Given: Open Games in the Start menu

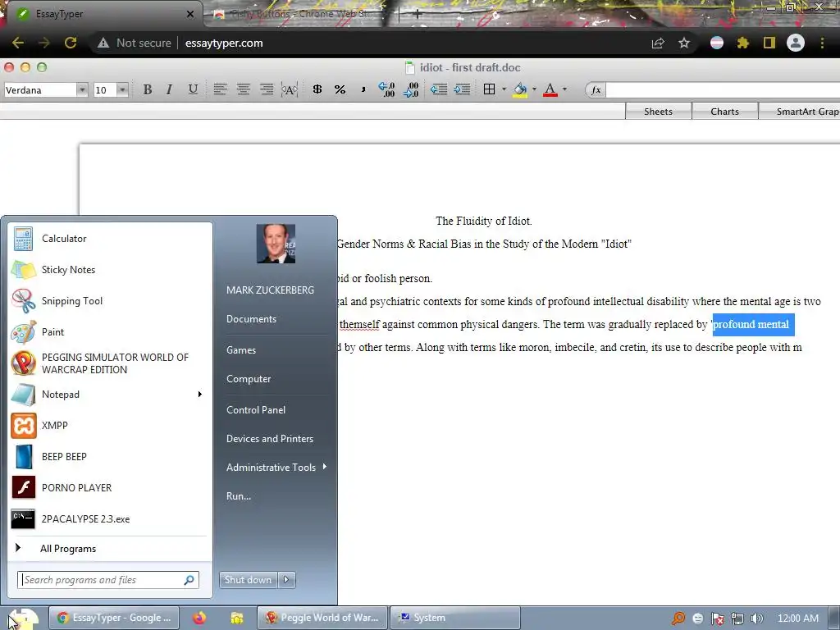Looking at the screenshot, I should [241, 349].
